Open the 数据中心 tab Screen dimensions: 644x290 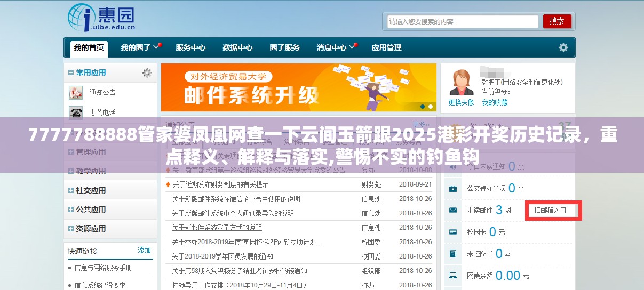point(237,47)
